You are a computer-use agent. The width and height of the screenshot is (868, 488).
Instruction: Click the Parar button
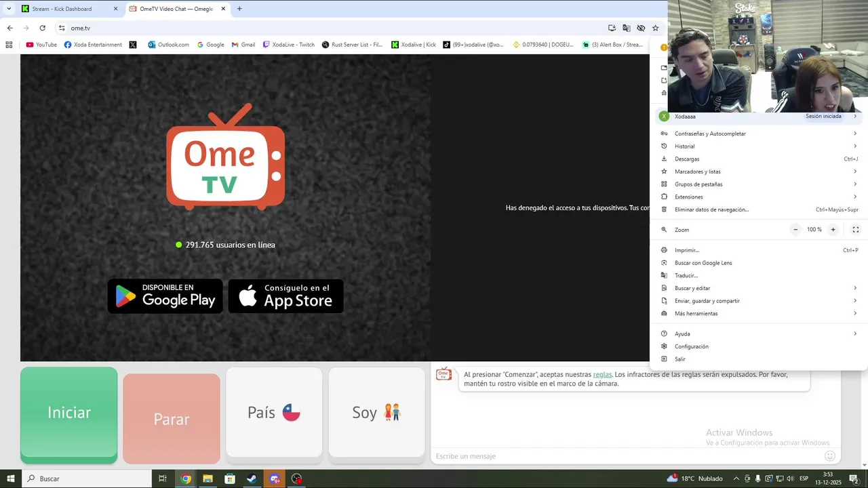[172, 419]
